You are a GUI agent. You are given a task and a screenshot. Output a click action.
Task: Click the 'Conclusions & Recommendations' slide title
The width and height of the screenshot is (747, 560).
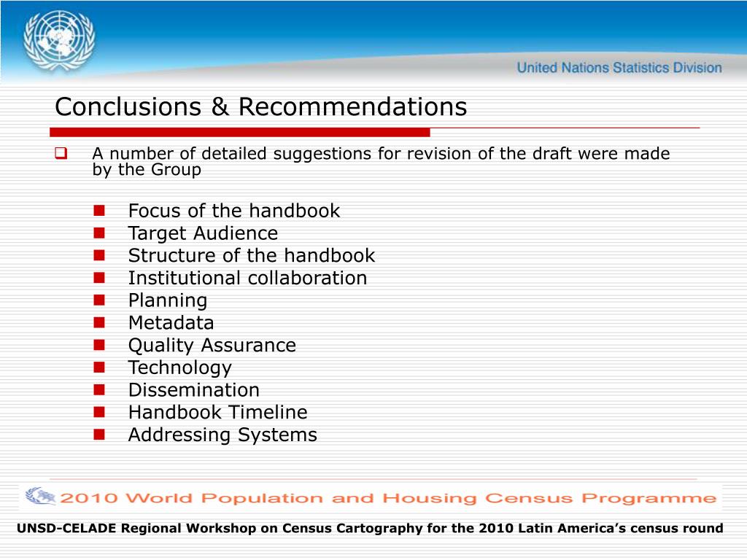pos(260,106)
